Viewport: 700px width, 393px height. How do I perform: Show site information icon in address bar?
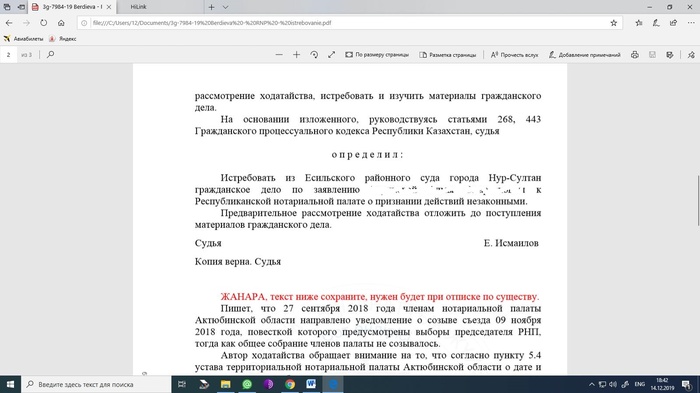point(84,23)
